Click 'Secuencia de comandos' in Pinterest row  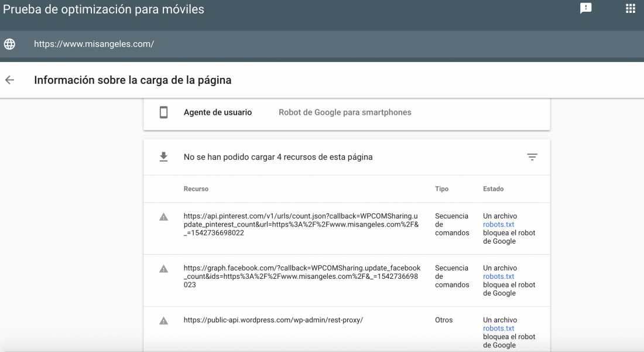point(452,224)
